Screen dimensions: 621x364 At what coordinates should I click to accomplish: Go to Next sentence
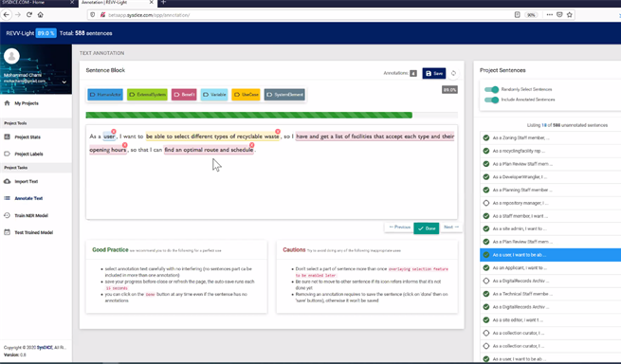click(451, 227)
